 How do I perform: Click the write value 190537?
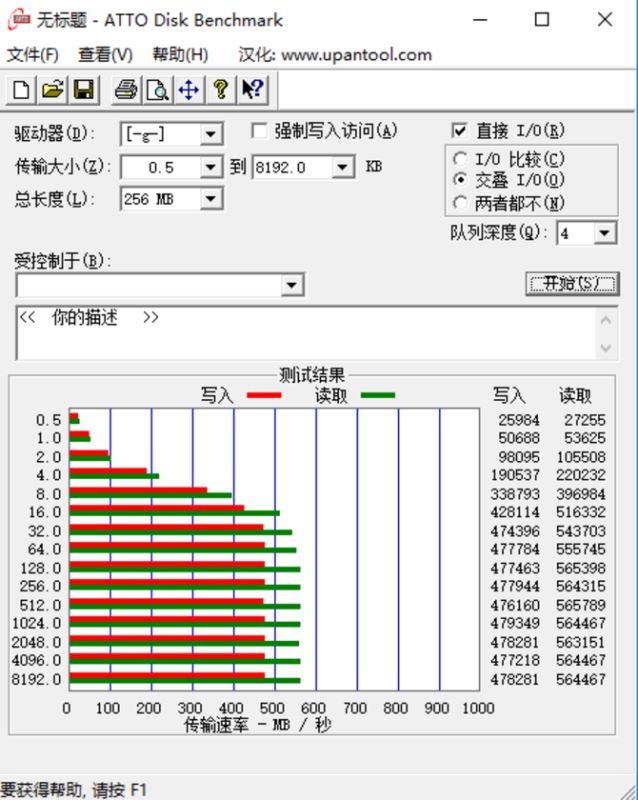point(516,475)
